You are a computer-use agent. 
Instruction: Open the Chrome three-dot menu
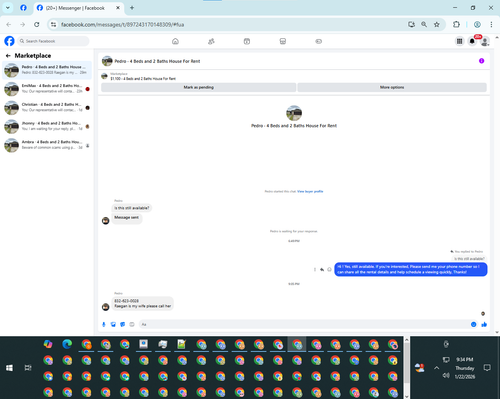[491, 24]
